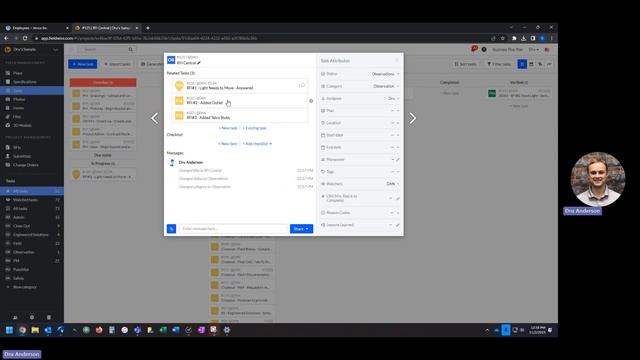This screenshot has height=360, width=640.
Task: Reload the page in browser
Action: pos(25,38)
